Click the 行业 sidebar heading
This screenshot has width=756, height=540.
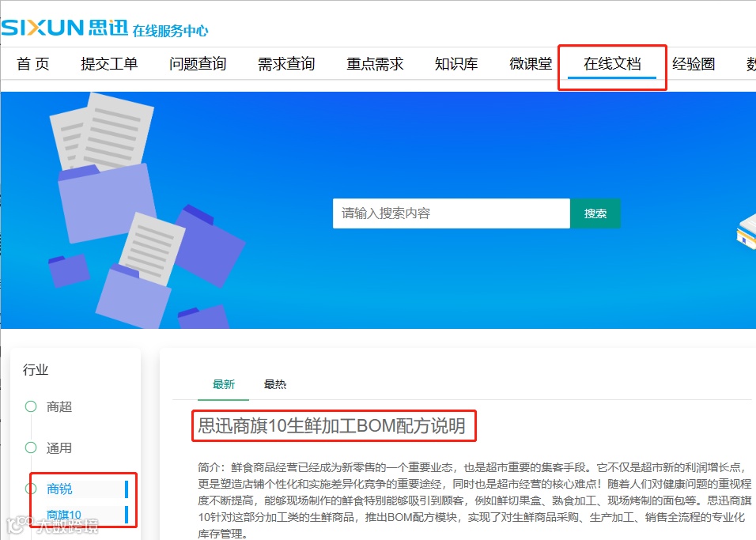tap(36, 370)
